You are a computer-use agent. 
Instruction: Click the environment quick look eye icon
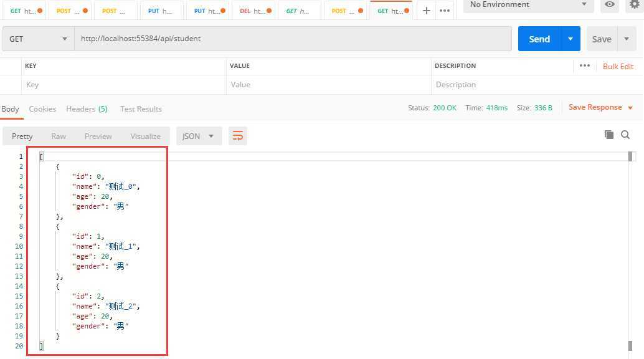pos(610,4)
